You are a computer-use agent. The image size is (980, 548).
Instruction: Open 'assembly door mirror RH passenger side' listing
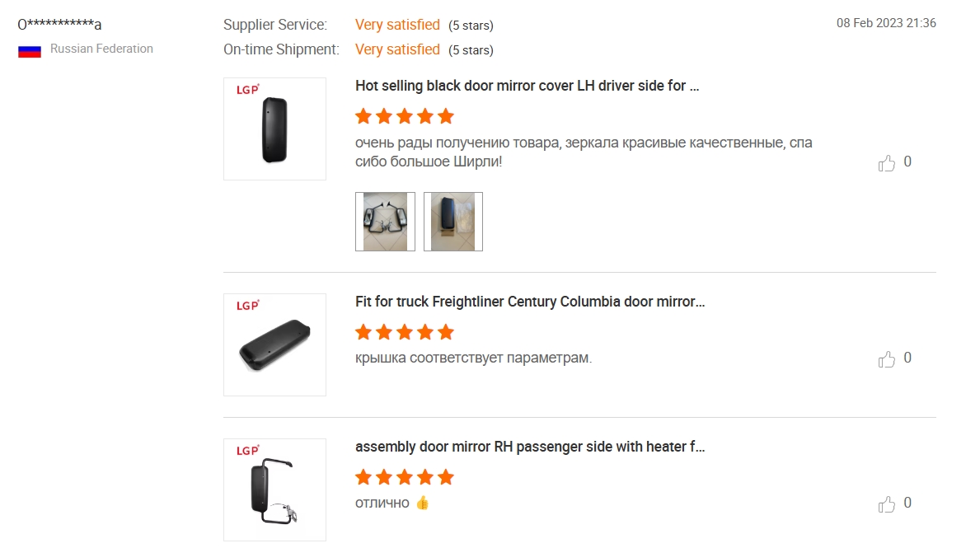coord(530,447)
